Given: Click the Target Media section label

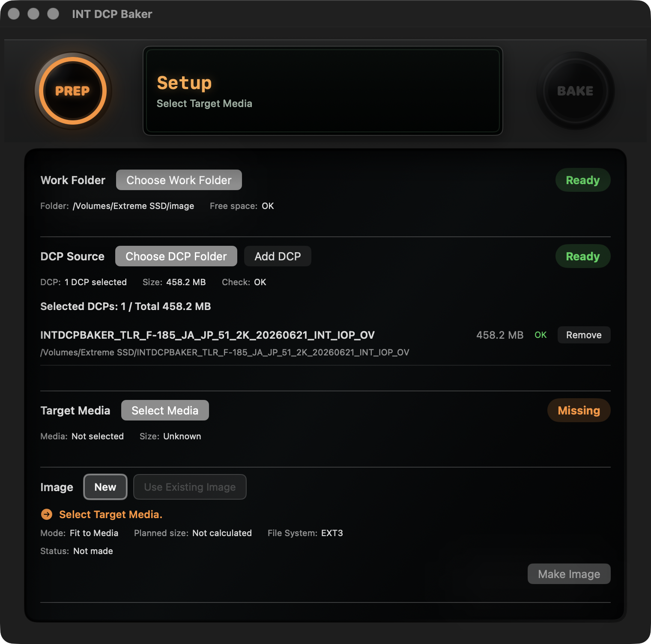Looking at the screenshot, I should [75, 411].
